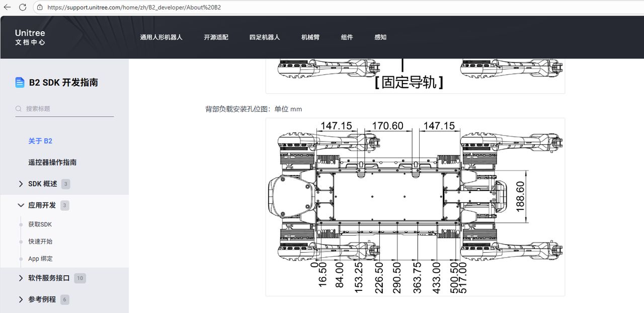This screenshot has height=313, width=644.
Task: Go back with browser back arrow
Action: coord(7,7)
